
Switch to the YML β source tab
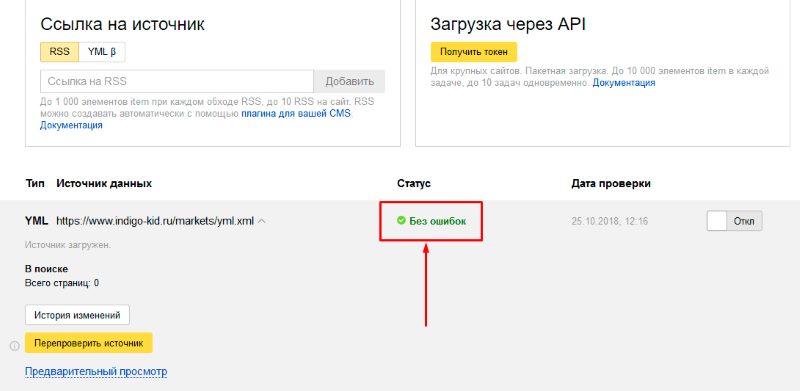[x=102, y=52]
